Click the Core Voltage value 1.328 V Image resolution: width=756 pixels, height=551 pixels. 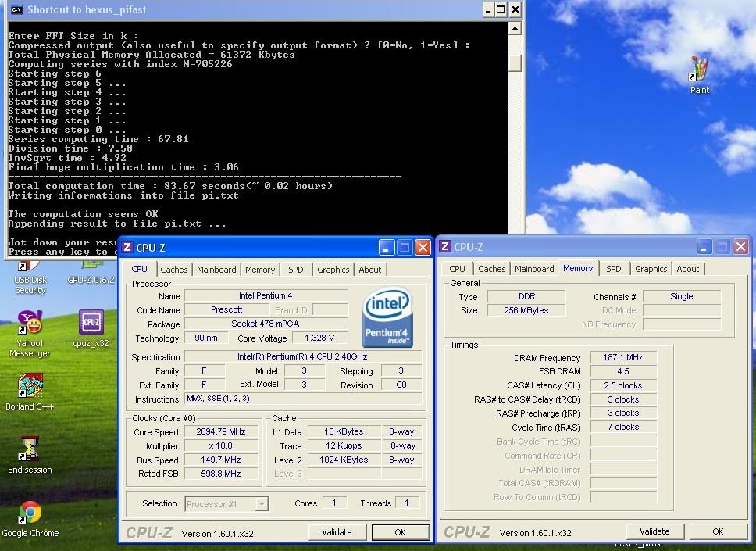(319, 338)
